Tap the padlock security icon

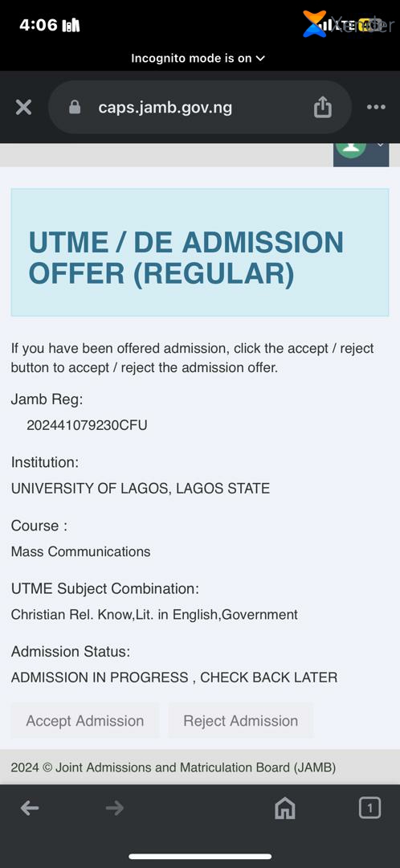75,108
